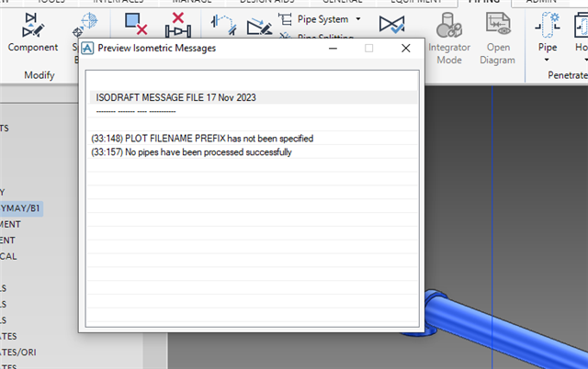Expand the Pipe penetrate dropdown arrow

point(547,60)
